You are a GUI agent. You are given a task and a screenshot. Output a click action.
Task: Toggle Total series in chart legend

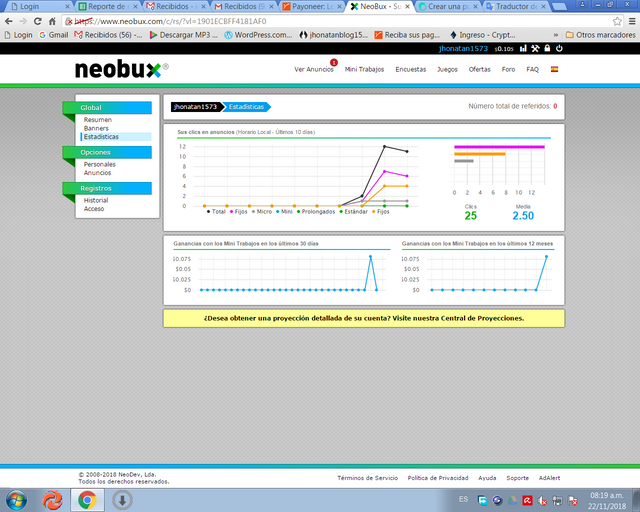coord(216,211)
